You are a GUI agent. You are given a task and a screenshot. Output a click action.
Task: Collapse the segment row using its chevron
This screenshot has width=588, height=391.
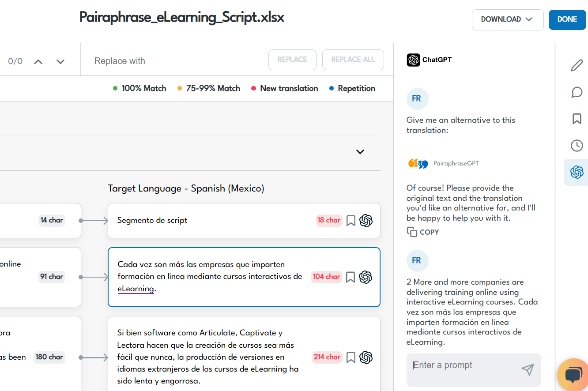click(360, 151)
